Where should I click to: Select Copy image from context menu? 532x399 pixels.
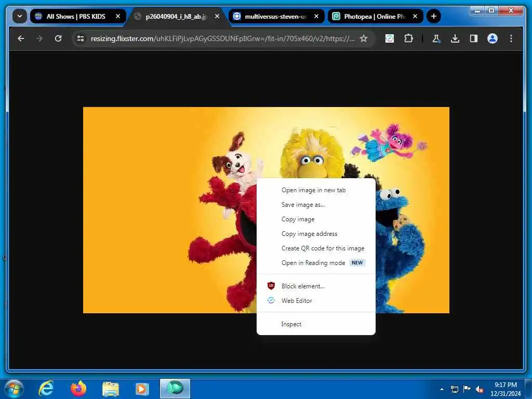[x=316, y=220]
